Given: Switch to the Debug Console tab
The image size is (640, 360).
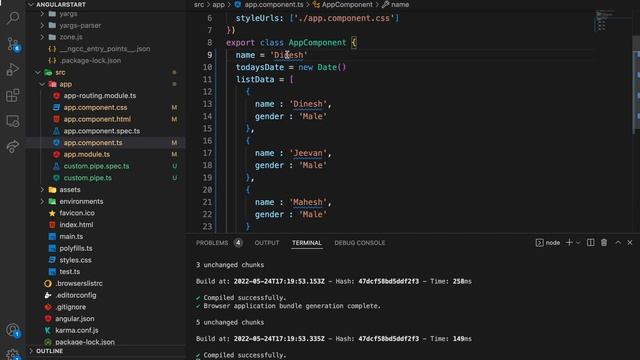Looking at the screenshot, I should (x=360, y=243).
